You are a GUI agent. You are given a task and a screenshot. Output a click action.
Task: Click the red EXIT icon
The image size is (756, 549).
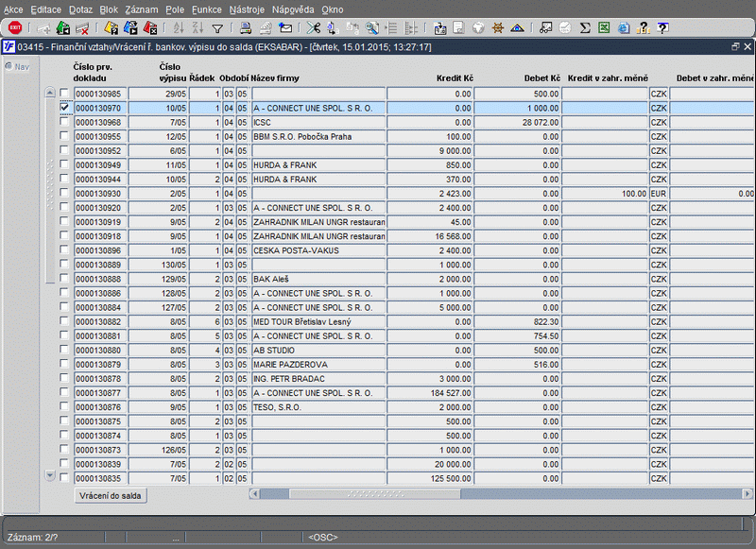[15, 28]
